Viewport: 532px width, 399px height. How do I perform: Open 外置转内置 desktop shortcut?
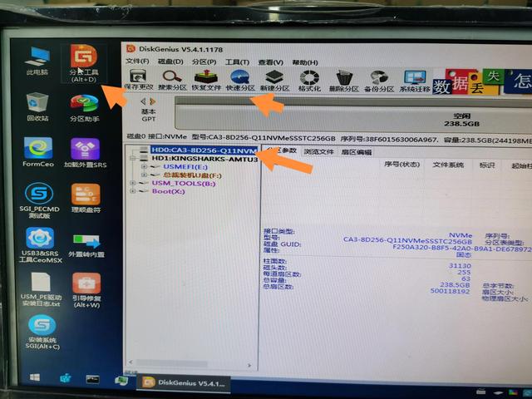point(86,245)
